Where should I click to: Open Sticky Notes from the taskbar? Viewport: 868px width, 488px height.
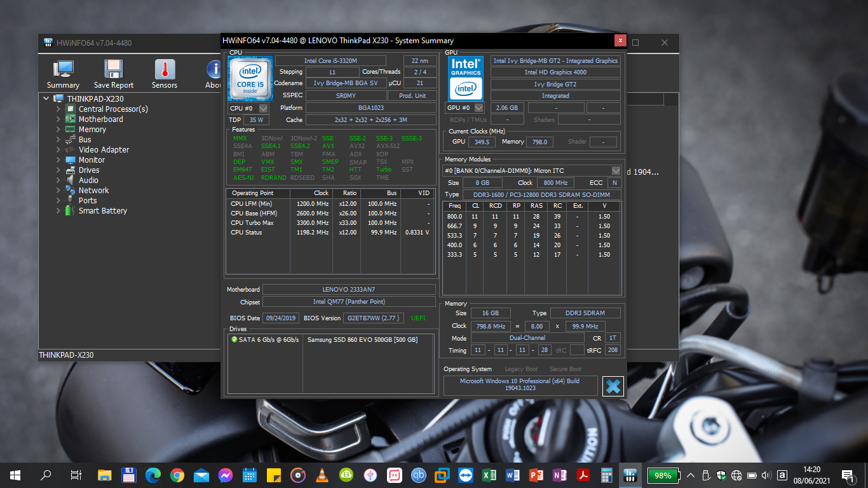click(274, 475)
